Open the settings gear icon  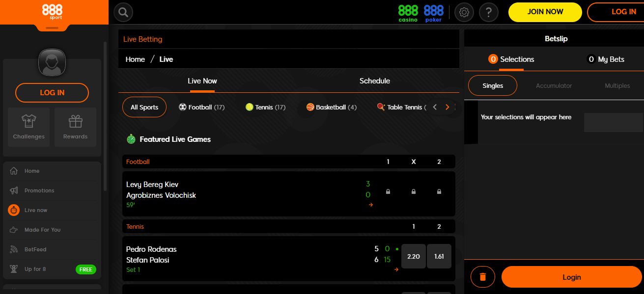click(464, 12)
